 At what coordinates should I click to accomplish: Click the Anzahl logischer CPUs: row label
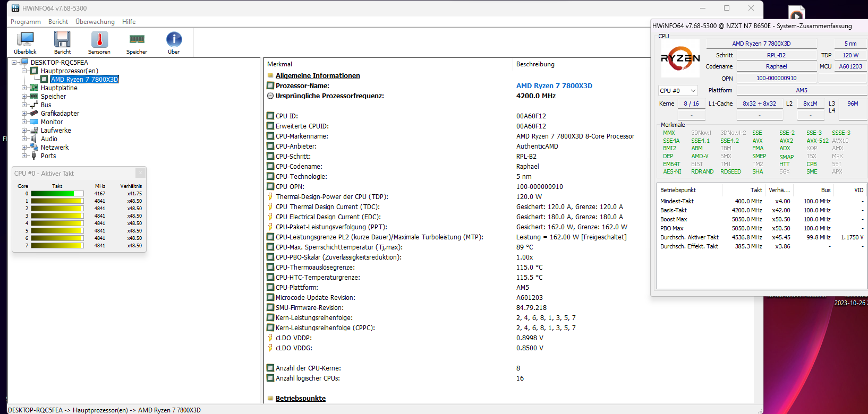308,378
